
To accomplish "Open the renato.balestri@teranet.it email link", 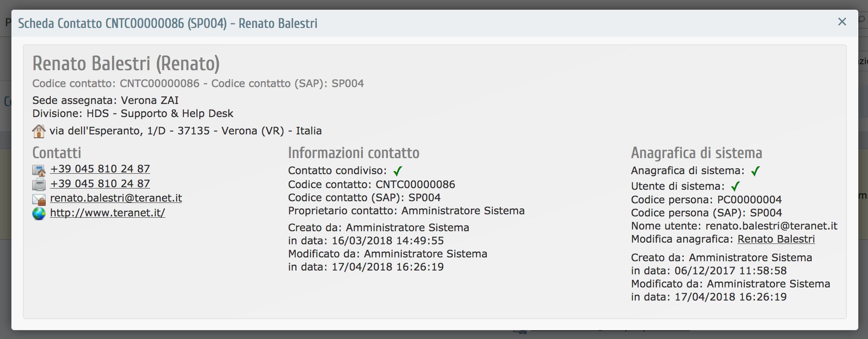I will 116,198.
